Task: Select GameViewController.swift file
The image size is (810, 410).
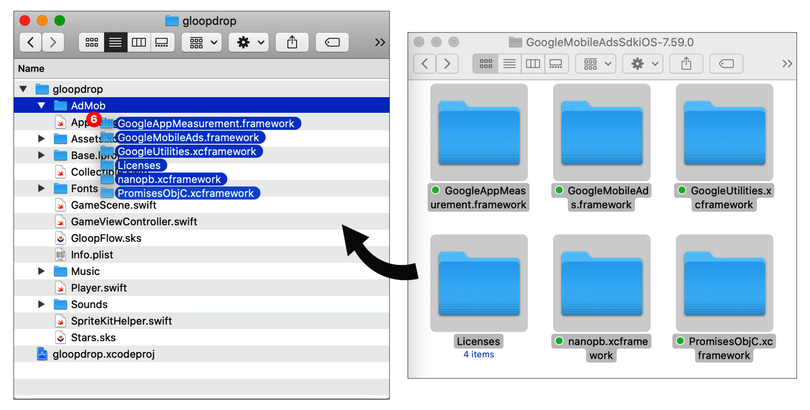Action: tap(201, 222)
